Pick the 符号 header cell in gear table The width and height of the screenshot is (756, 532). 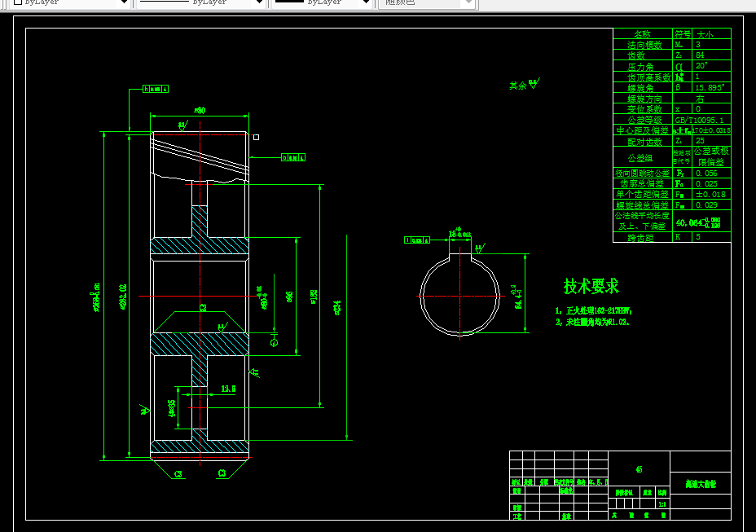coord(682,33)
